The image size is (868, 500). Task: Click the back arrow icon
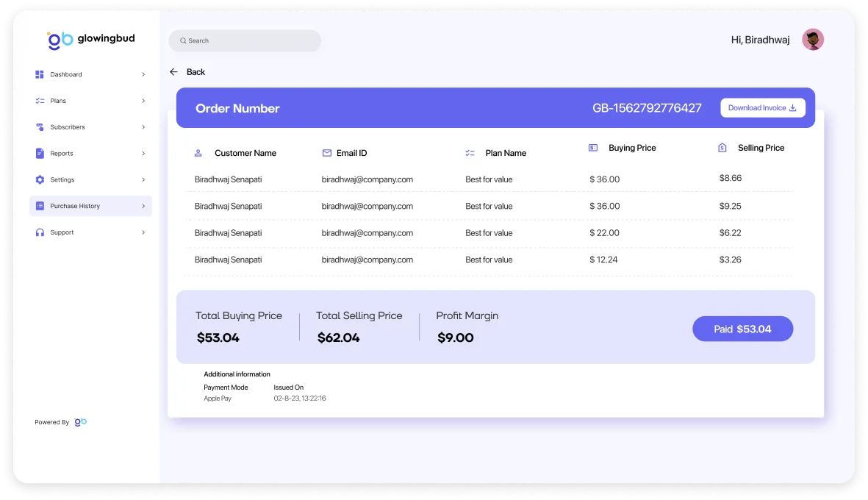(x=173, y=72)
